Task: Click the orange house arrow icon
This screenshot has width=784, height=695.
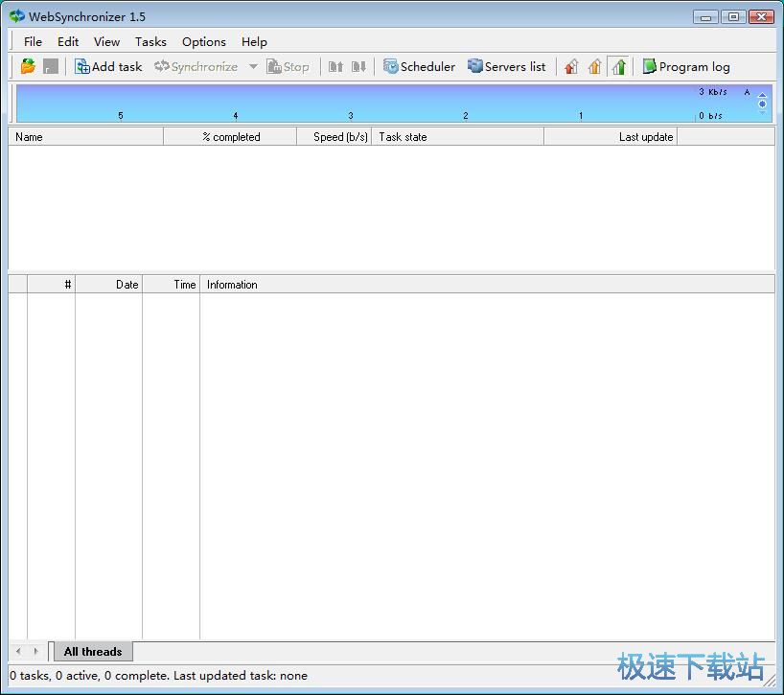Action: pyautogui.click(x=594, y=67)
